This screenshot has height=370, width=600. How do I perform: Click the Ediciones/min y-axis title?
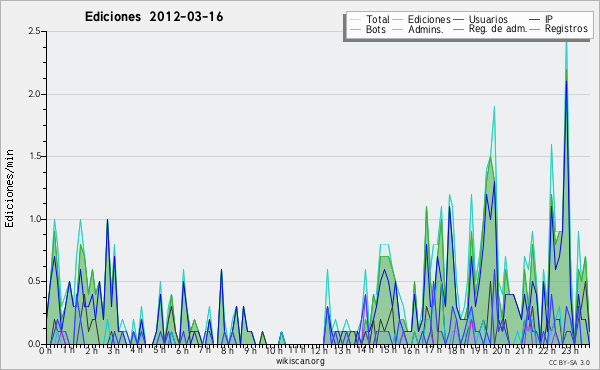9,188
